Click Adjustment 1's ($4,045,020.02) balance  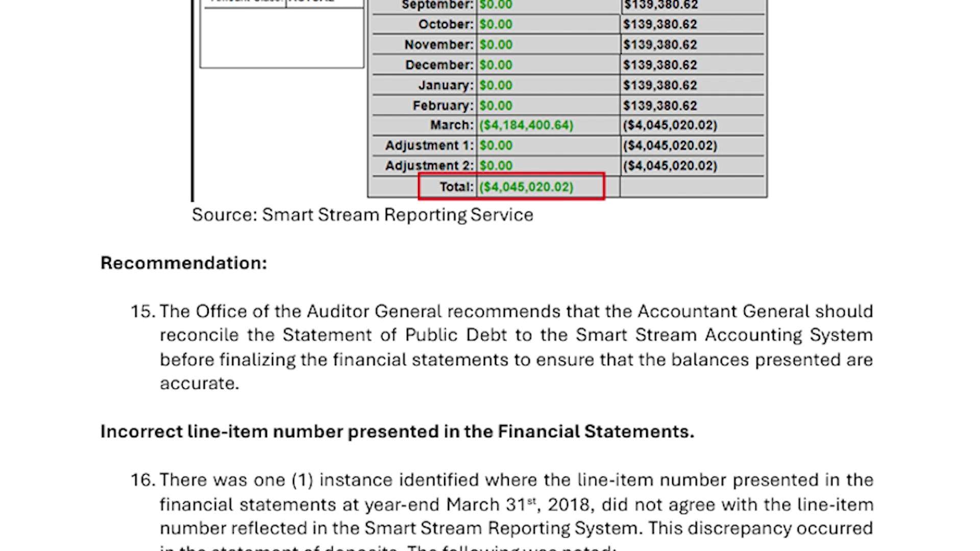tap(670, 146)
